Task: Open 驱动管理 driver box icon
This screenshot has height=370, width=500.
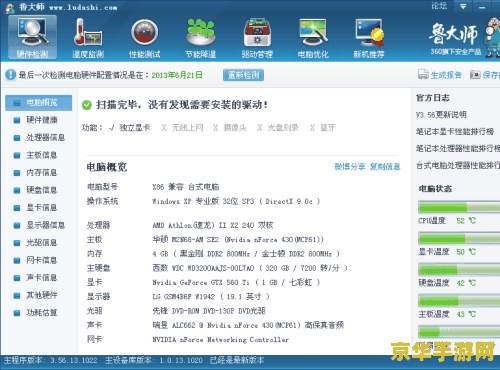Action: pyautogui.click(x=257, y=37)
